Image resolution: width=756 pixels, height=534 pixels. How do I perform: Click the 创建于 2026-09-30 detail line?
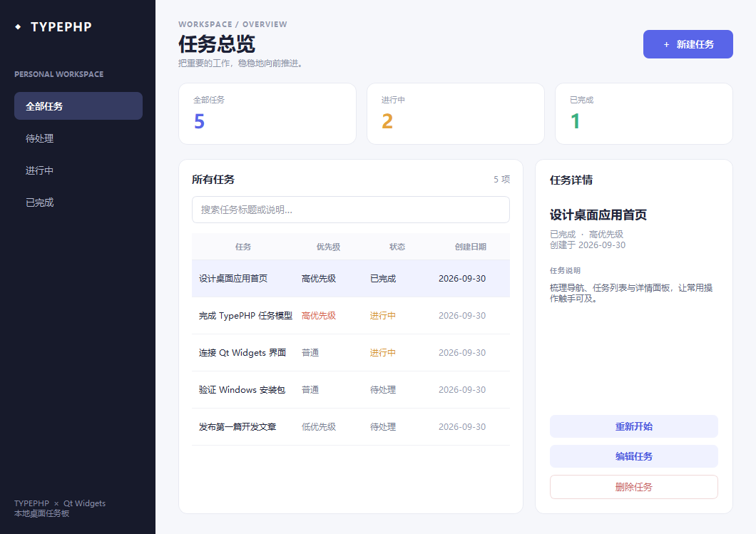pyautogui.click(x=588, y=245)
